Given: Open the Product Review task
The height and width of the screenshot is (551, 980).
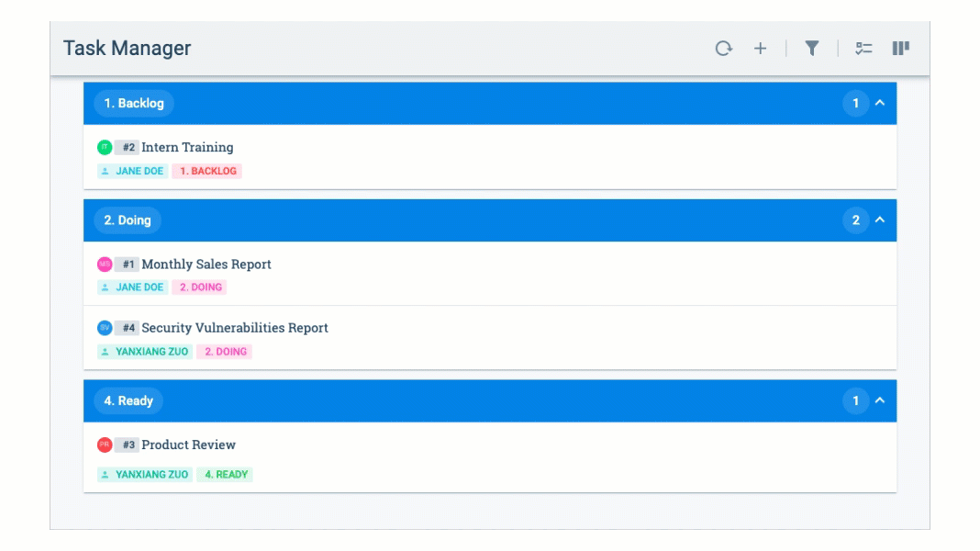Looking at the screenshot, I should [188, 444].
